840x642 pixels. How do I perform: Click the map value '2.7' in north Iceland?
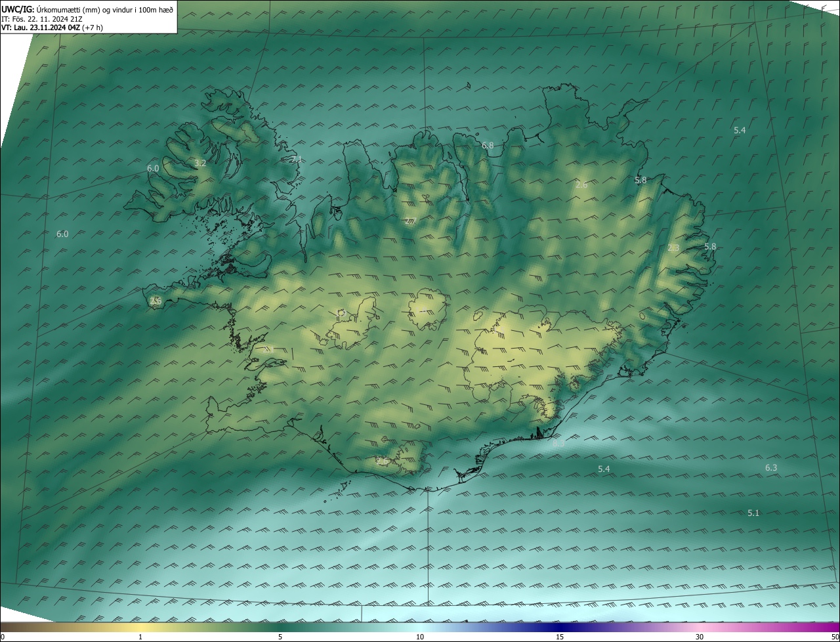tap(411, 221)
